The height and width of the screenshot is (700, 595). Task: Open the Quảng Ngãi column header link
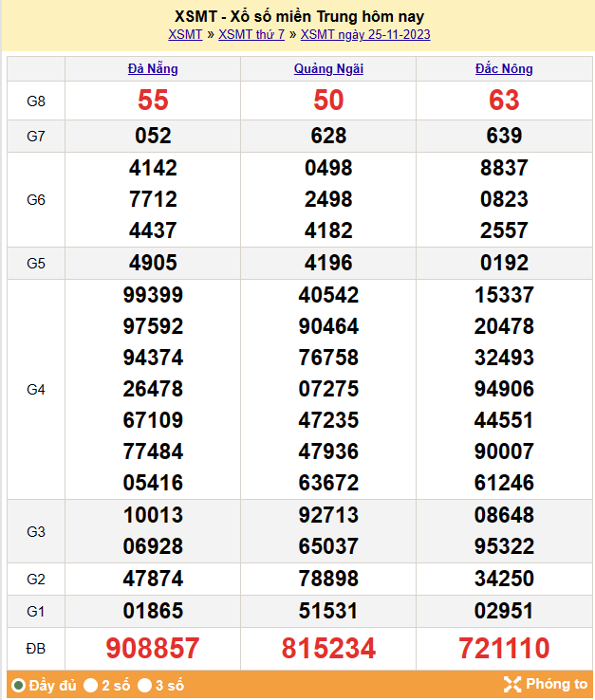[x=328, y=68]
